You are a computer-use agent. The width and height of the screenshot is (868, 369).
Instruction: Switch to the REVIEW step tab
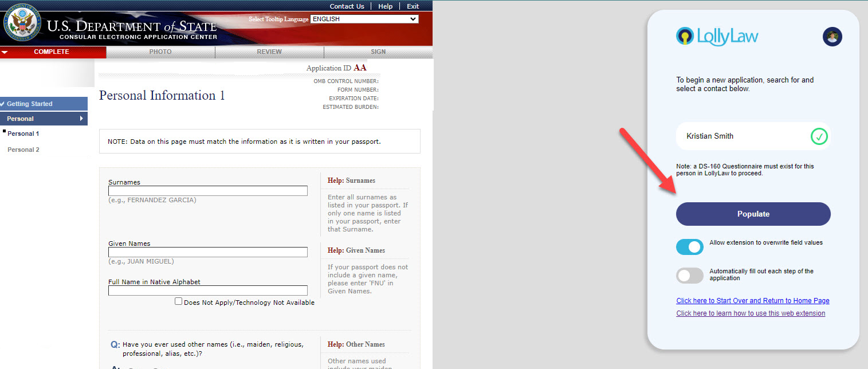pyautogui.click(x=269, y=52)
